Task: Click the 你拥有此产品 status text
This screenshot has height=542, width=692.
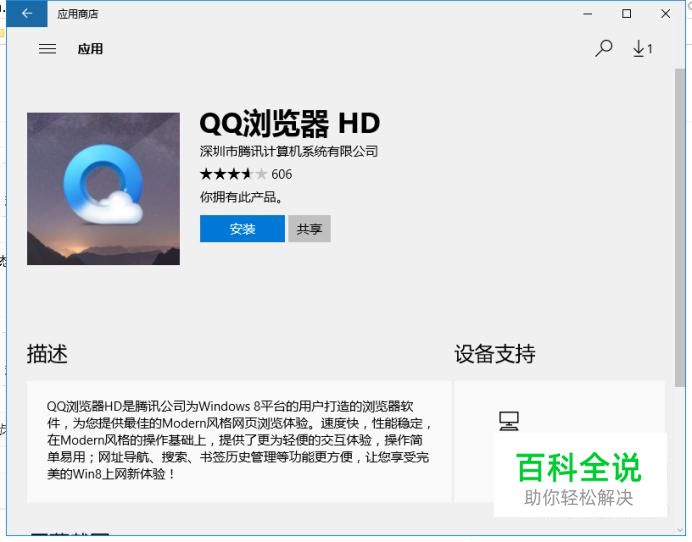Action: pyautogui.click(x=241, y=197)
